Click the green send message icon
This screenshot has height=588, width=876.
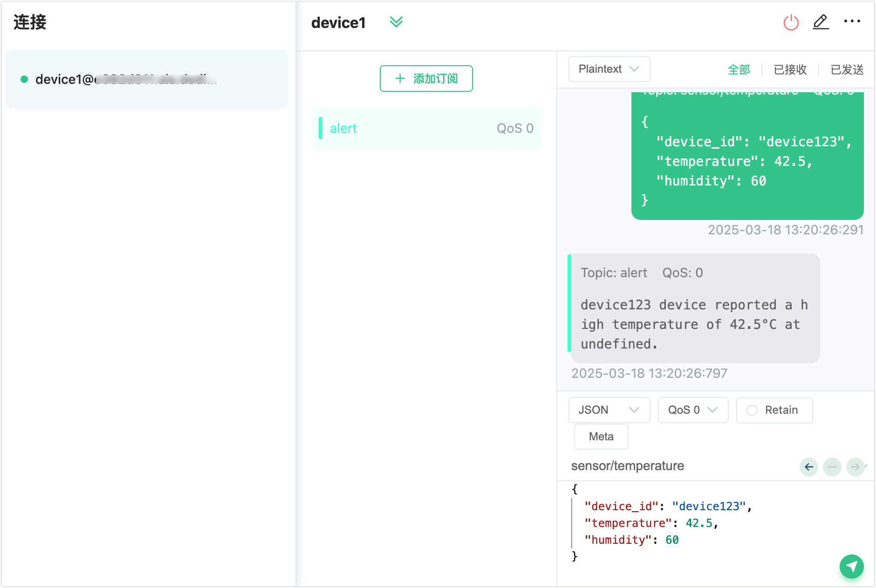click(851, 566)
